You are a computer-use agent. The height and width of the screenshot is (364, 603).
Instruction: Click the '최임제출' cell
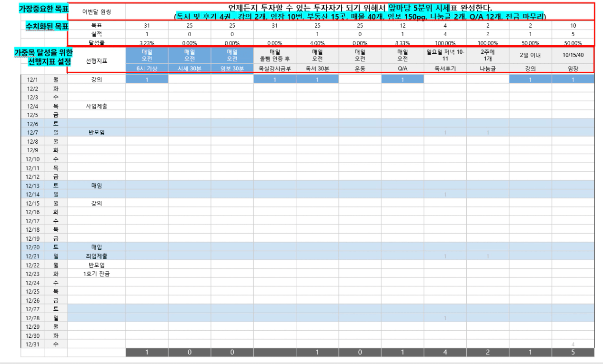(x=97, y=256)
